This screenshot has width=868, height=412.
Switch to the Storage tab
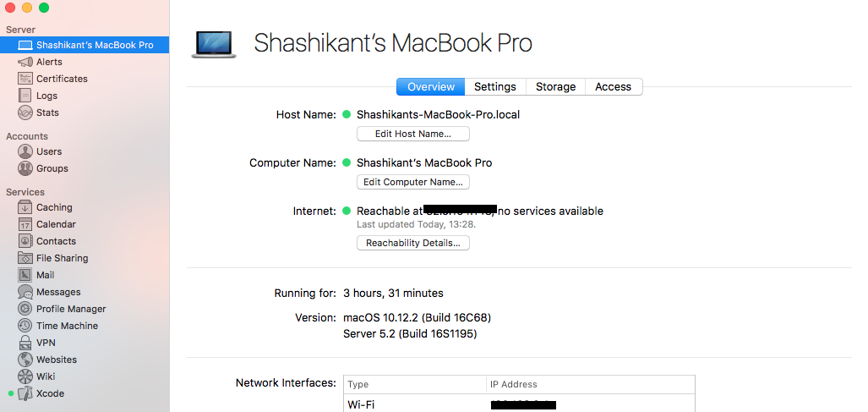(555, 87)
